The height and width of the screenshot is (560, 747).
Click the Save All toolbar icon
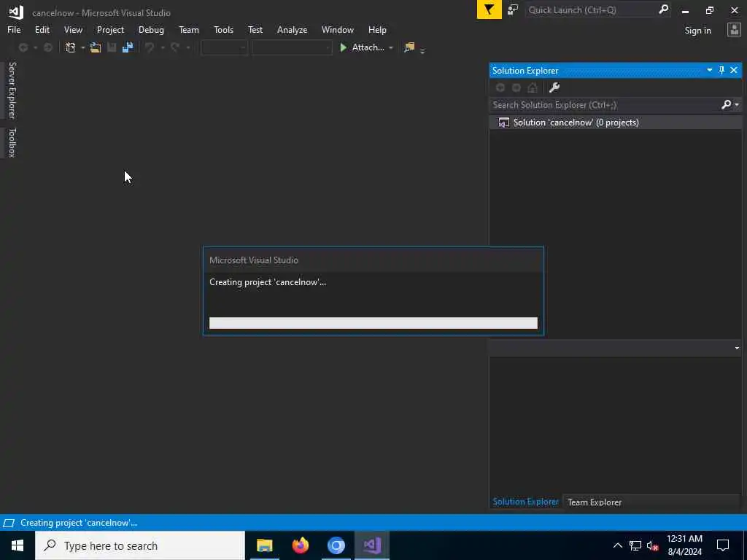(x=128, y=47)
